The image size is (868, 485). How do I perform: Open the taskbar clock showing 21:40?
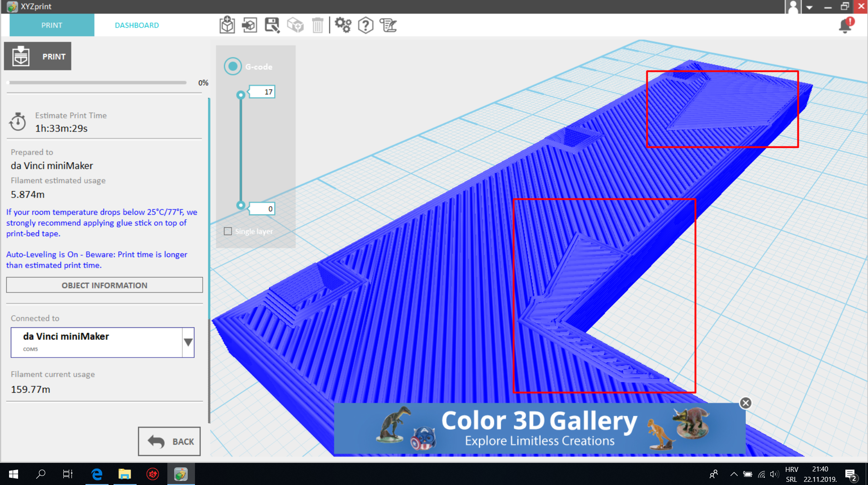click(820, 474)
